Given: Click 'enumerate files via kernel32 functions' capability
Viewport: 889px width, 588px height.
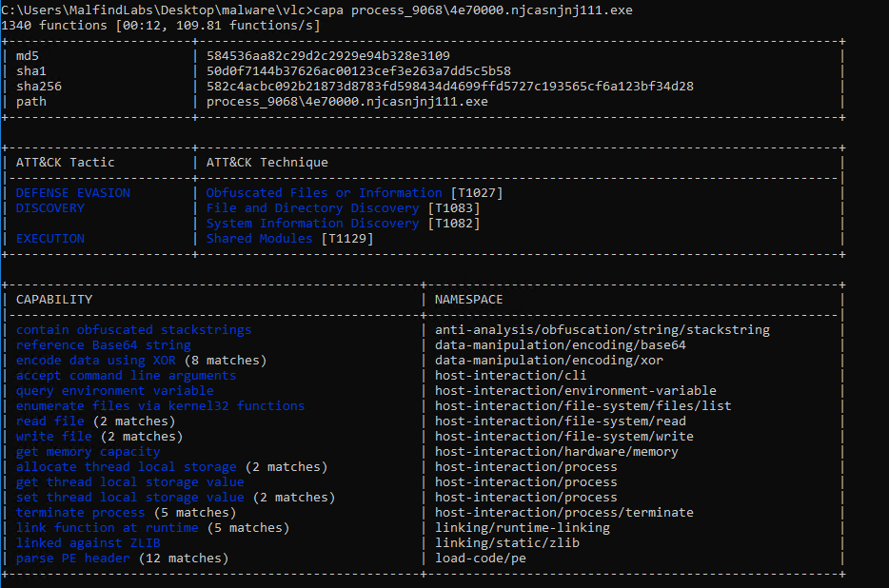Looking at the screenshot, I should [160, 406].
